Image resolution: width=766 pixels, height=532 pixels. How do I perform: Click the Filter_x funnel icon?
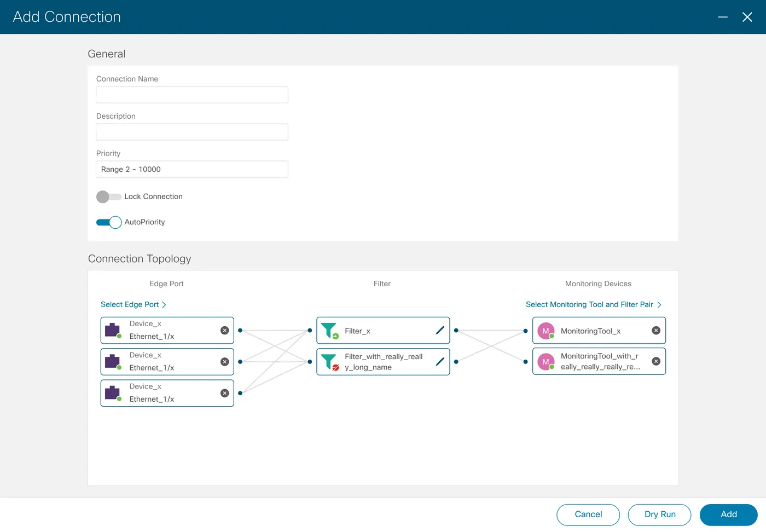[x=329, y=331]
